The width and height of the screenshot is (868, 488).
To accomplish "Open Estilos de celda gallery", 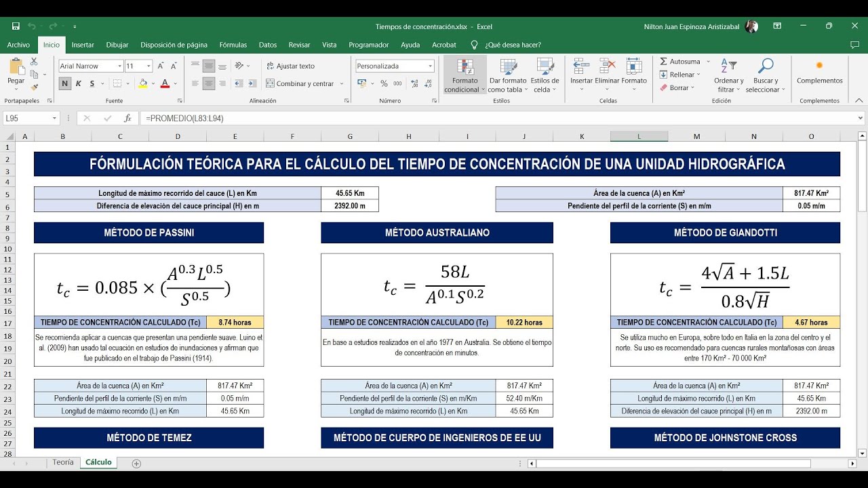I will point(545,75).
